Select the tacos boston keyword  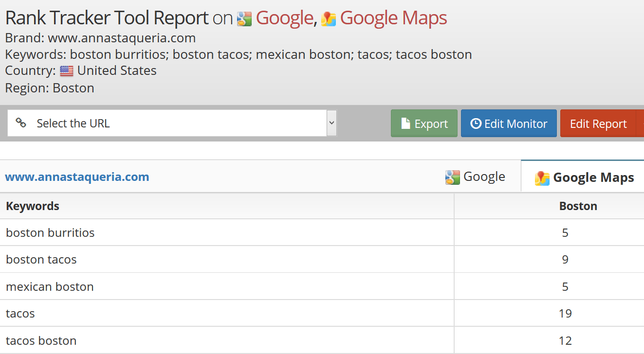(x=41, y=340)
